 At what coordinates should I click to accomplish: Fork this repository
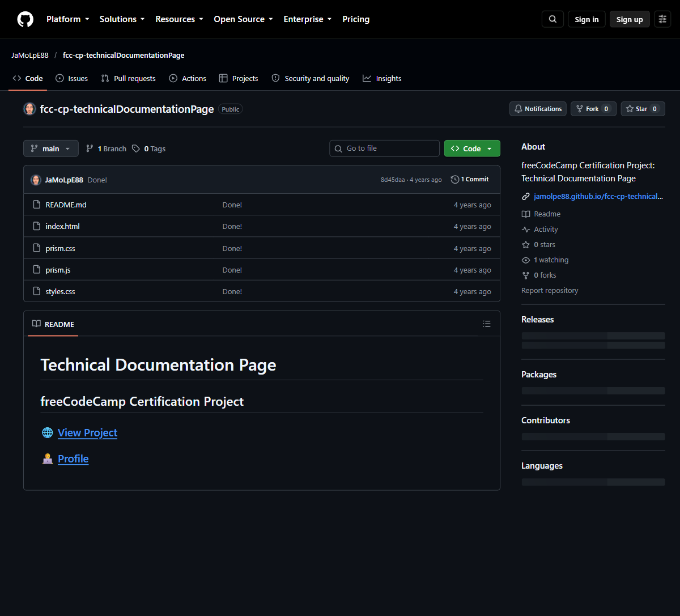[593, 109]
